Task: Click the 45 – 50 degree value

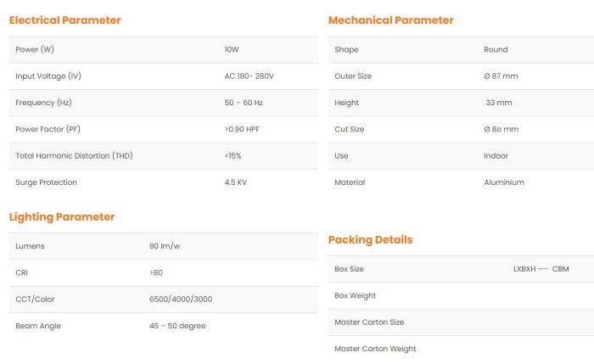Action: (177, 326)
